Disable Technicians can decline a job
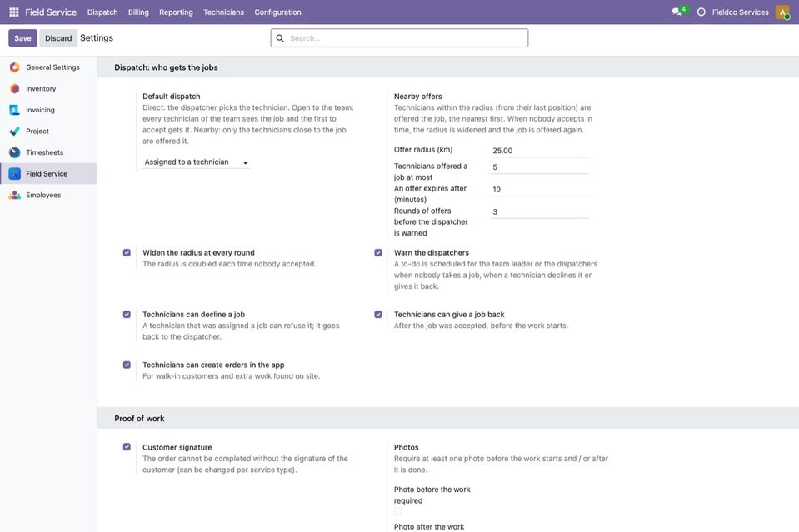799x532 pixels. pyautogui.click(x=127, y=315)
